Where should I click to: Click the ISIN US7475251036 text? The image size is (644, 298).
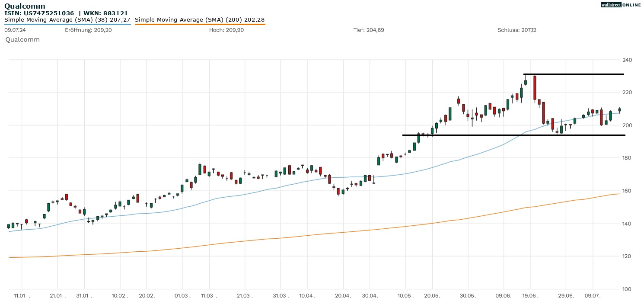[39, 13]
